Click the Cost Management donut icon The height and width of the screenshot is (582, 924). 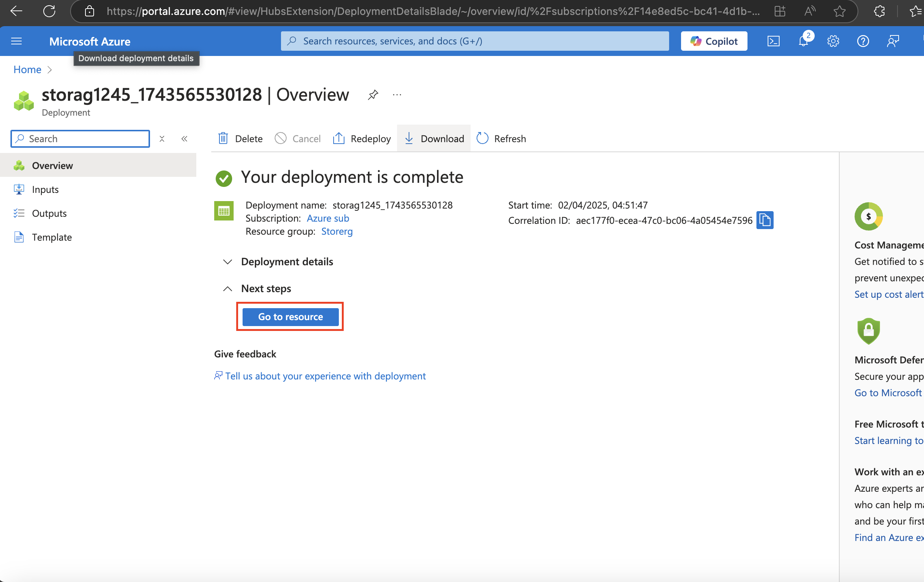869,216
